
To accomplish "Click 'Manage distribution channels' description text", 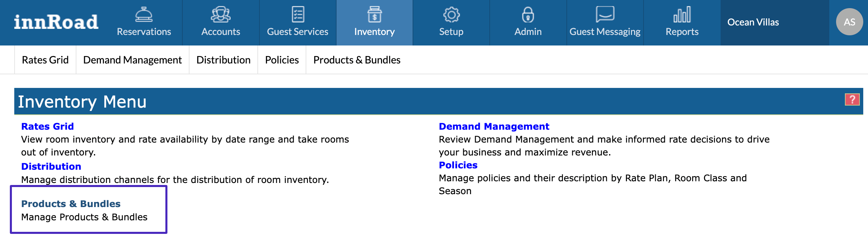I will (175, 180).
